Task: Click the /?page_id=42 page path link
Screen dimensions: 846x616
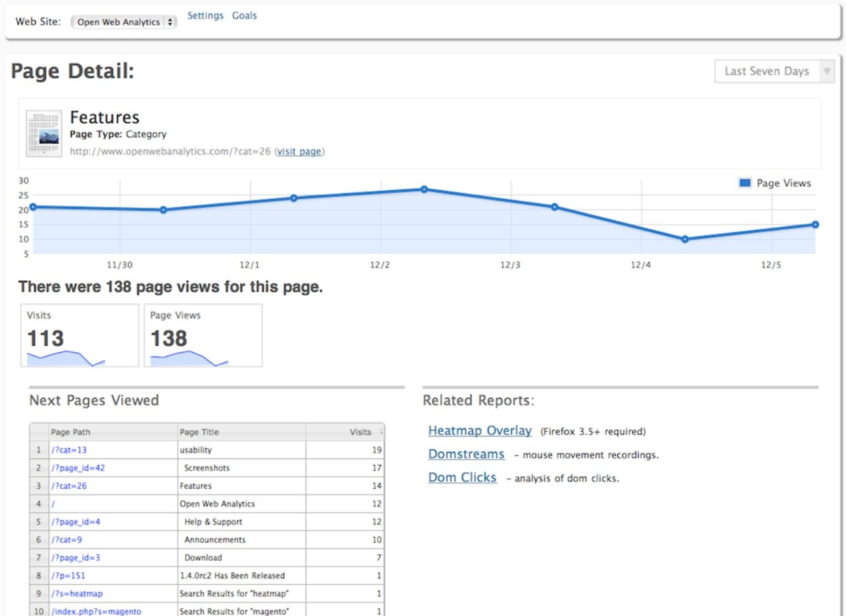Action: pos(78,468)
